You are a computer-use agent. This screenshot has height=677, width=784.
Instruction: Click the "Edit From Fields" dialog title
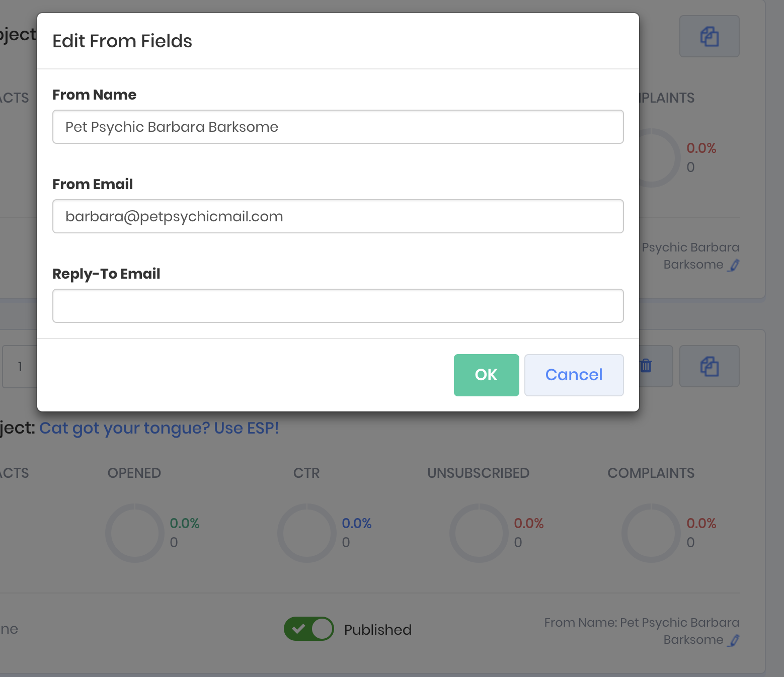coord(122,41)
